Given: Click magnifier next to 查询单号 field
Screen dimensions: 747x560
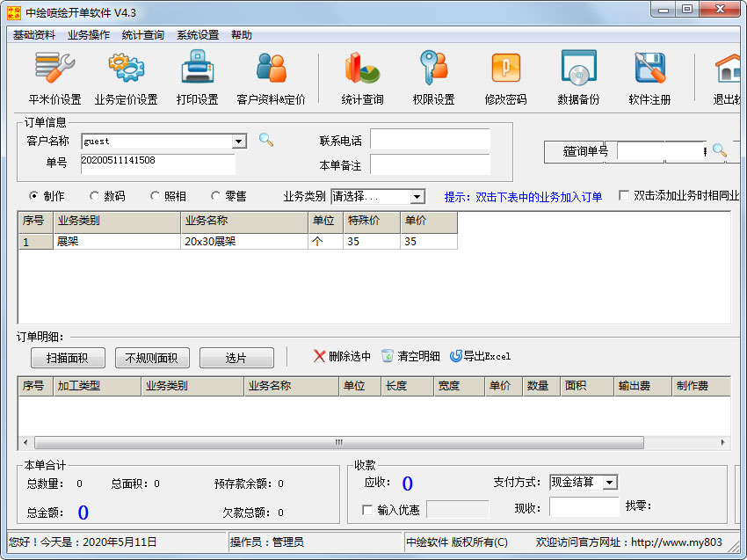Looking at the screenshot, I should (x=720, y=150).
